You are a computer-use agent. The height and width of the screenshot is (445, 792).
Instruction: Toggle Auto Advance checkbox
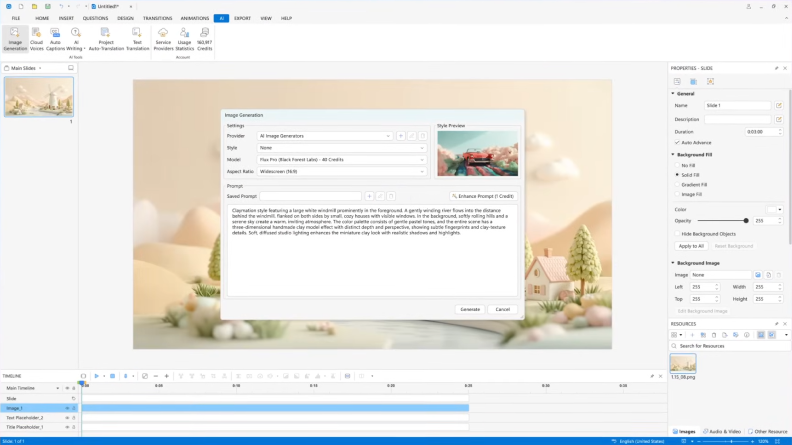coord(677,142)
